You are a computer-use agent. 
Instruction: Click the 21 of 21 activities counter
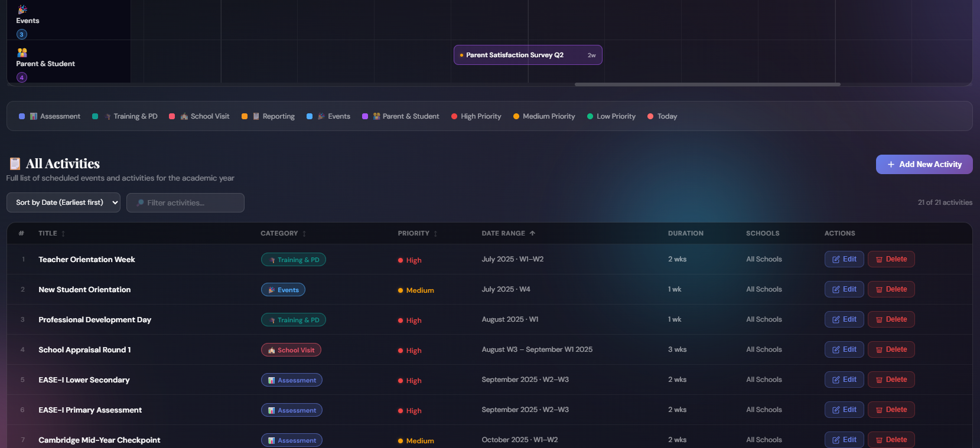[945, 202]
